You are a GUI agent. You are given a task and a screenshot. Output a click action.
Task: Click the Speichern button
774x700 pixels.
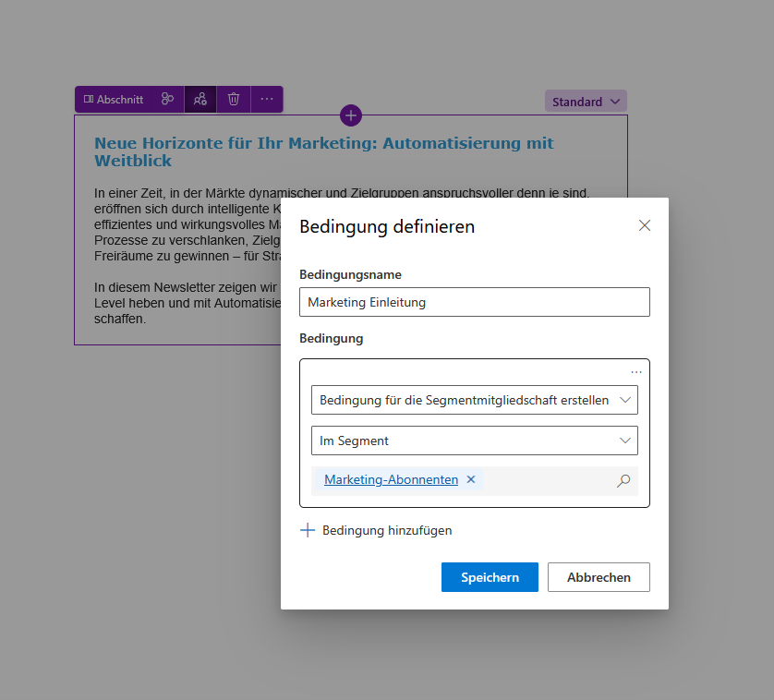tap(490, 577)
